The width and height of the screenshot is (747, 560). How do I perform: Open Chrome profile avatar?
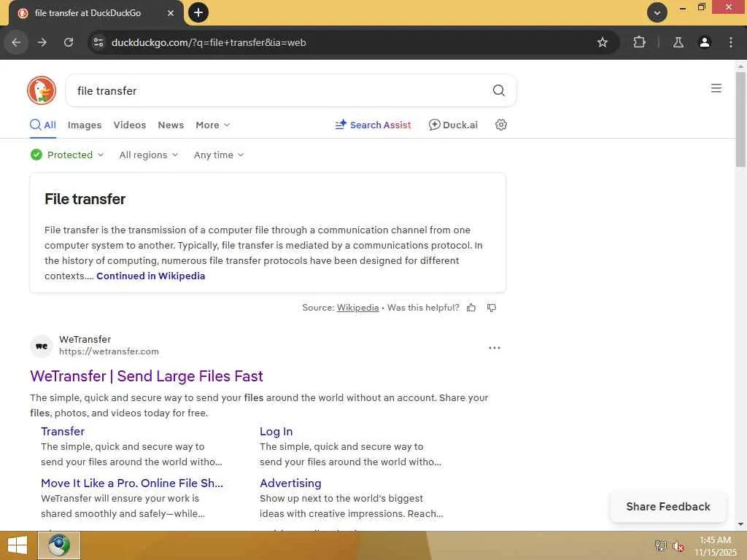(705, 42)
